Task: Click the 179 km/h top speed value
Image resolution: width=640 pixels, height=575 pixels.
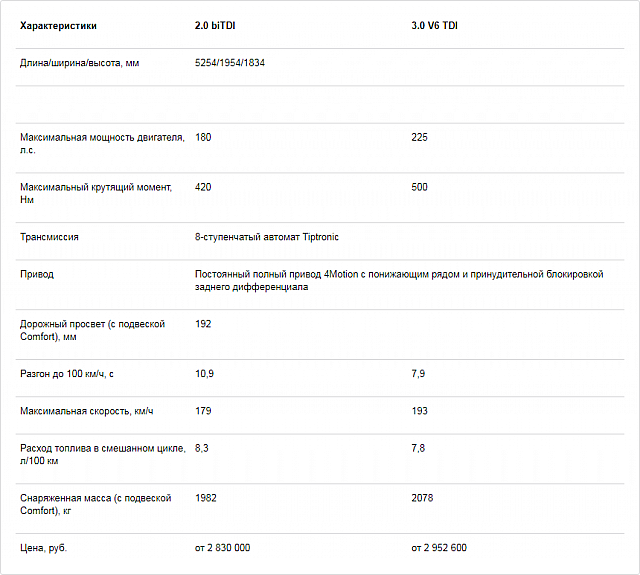Action: tap(204, 411)
